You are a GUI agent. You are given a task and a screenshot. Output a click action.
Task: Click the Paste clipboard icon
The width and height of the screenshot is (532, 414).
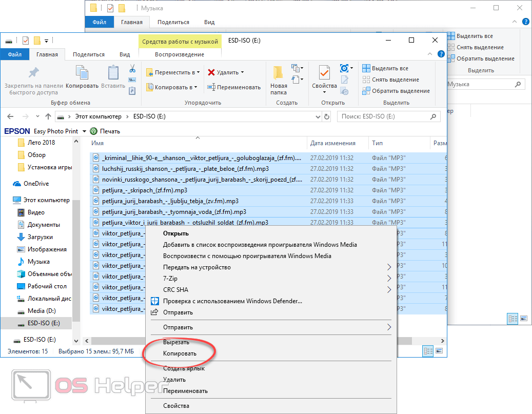coord(113,73)
